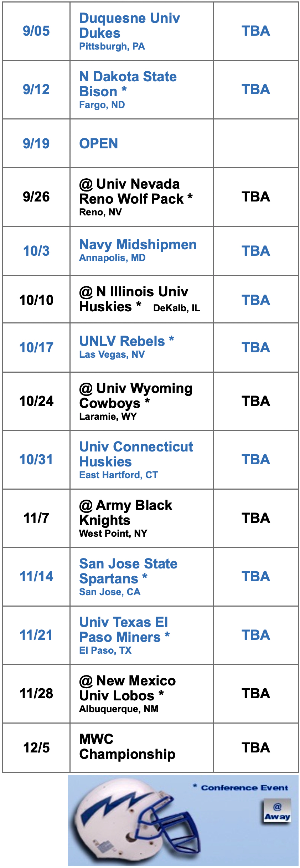
Task: Open the San Jose State Spartans link
Action: [128, 571]
